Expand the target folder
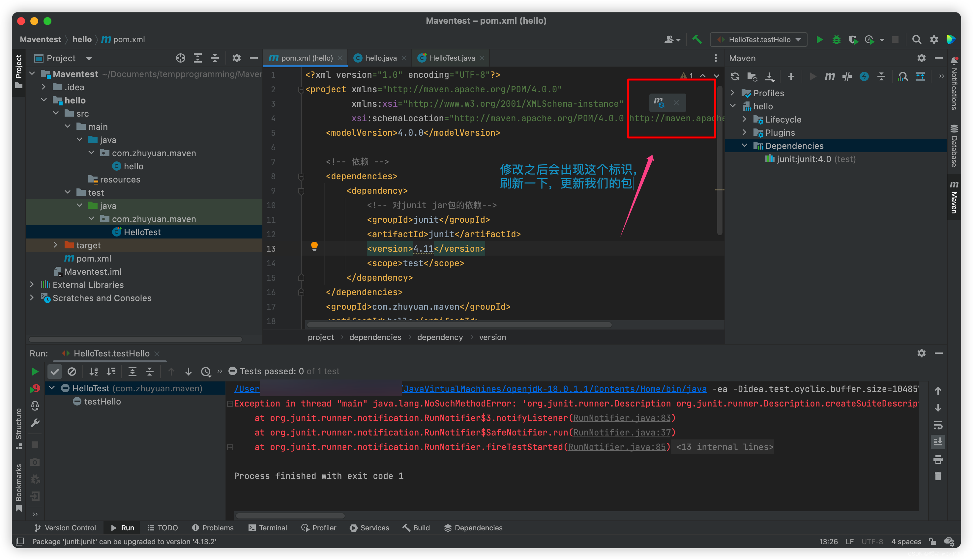 tap(55, 245)
